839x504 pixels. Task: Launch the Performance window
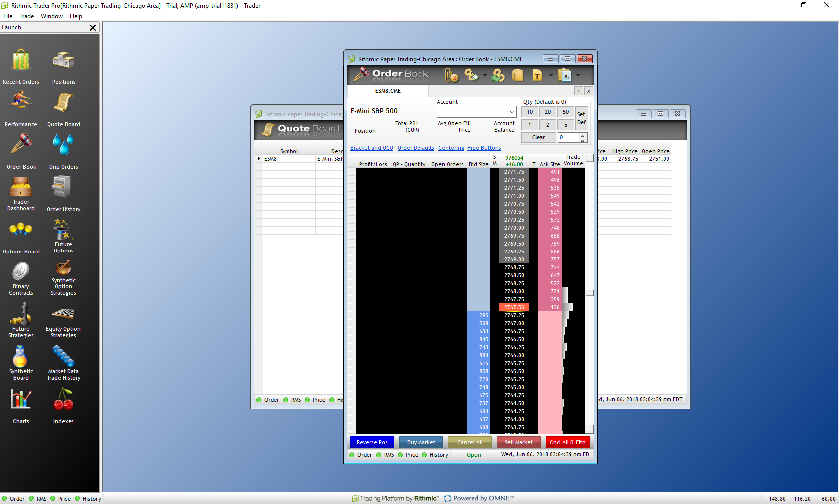[x=21, y=109]
